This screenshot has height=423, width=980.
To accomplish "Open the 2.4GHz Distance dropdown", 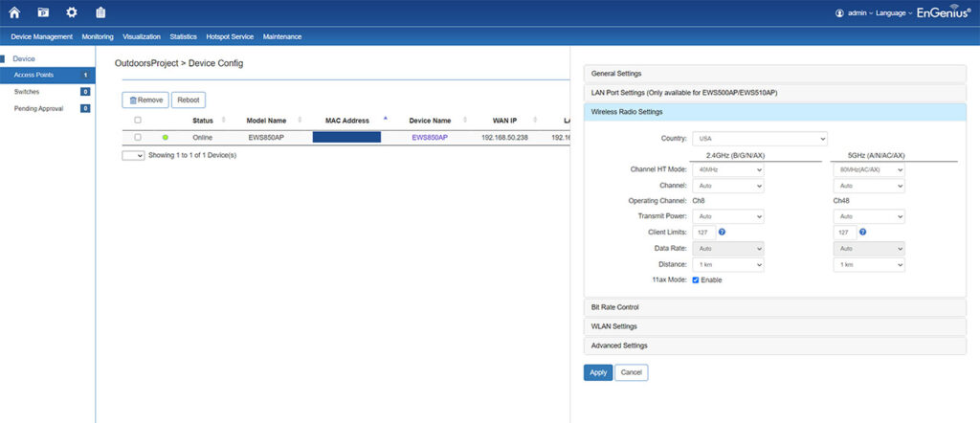I will pos(728,265).
